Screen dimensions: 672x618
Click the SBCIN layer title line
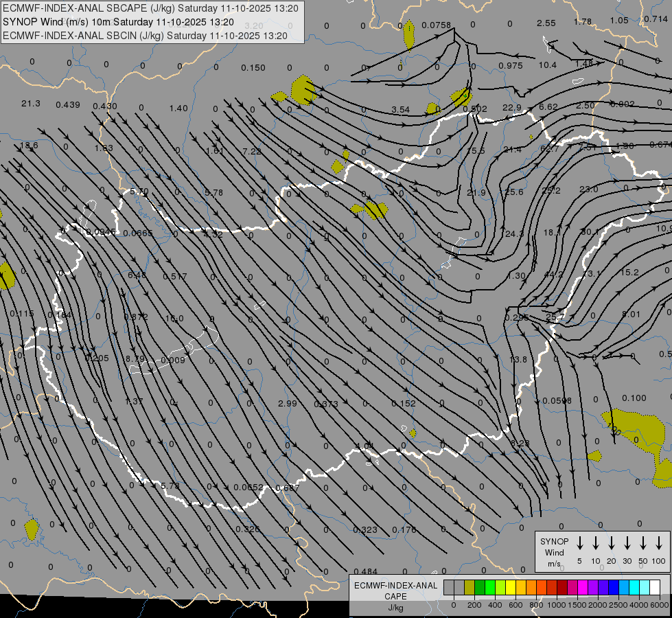tap(145, 35)
